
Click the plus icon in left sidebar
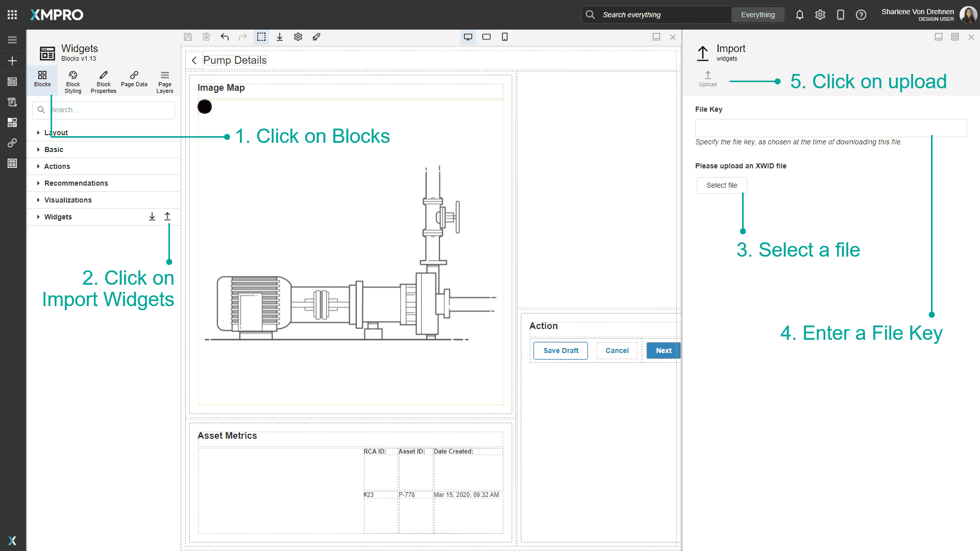(12, 61)
